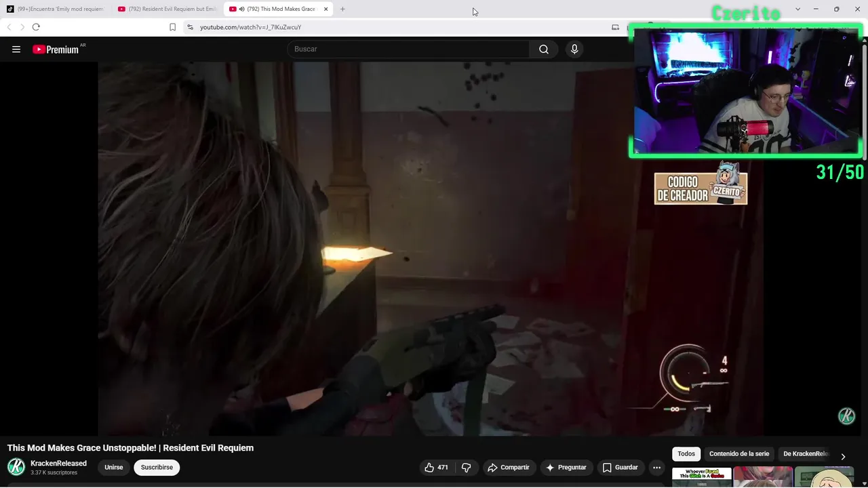Click Suscribirse subscribe button

click(x=157, y=467)
